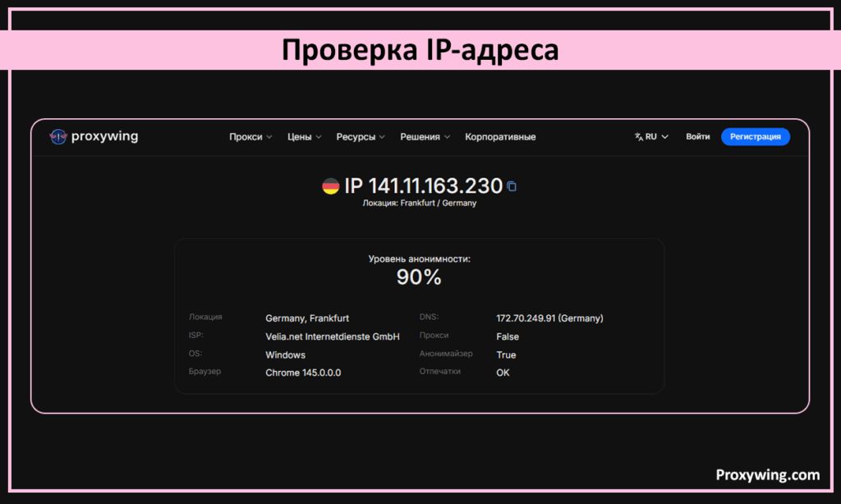Click the proxywing brand name text
Image resolution: width=841 pixels, height=504 pixels.
104,137
